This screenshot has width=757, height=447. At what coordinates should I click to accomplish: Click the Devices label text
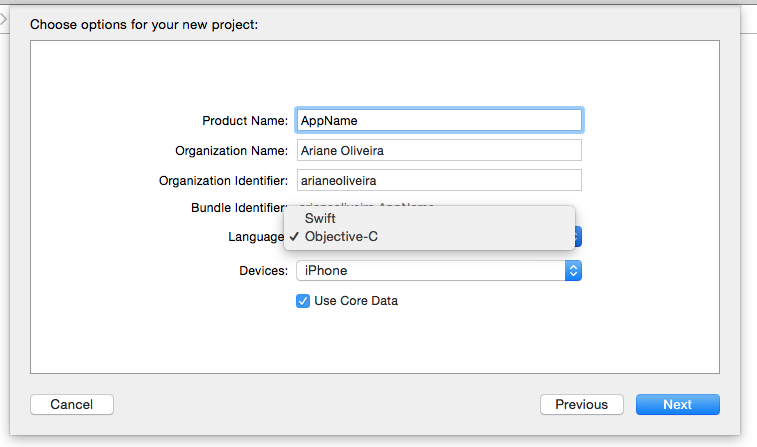click(264, 270)
